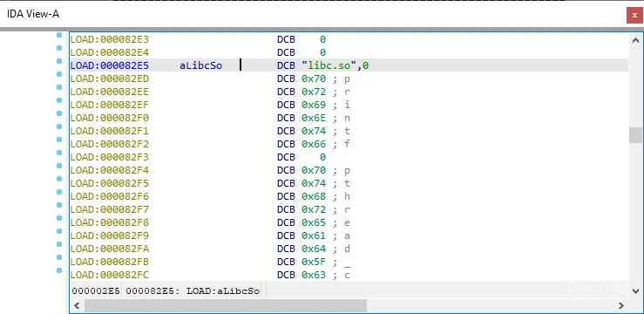Screen dimensions: 644x314
Task: Select address LOAD:000082F6
Action: 110,196
